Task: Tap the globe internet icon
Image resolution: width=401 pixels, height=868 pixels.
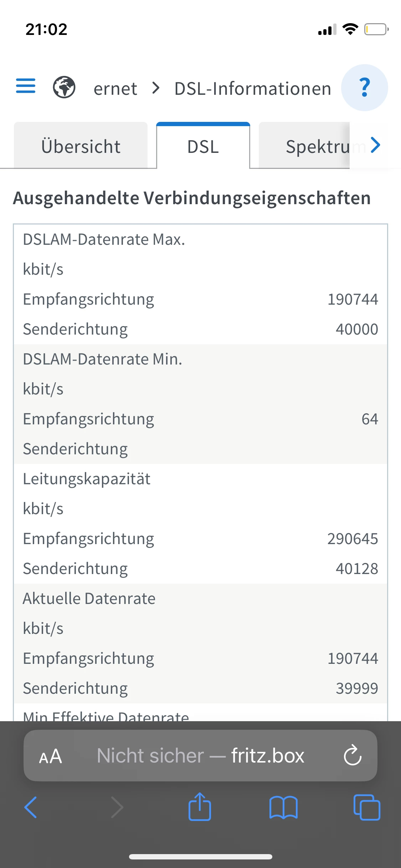Action: (64, 87)
